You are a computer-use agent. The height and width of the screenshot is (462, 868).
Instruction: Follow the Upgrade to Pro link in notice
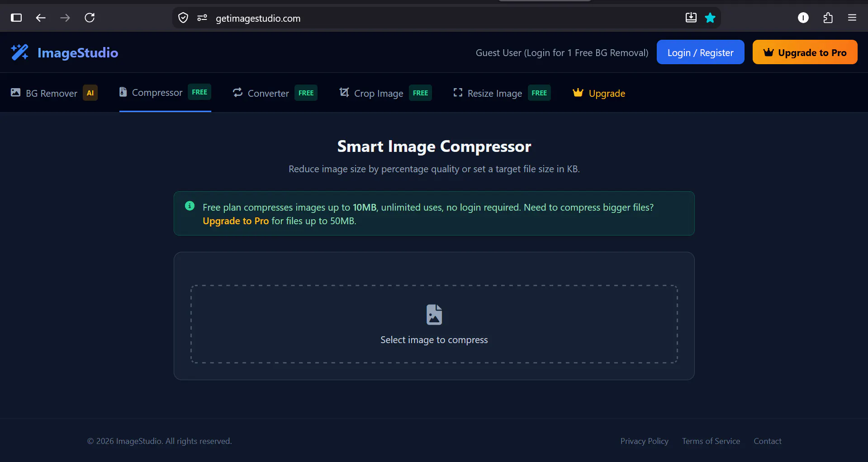pyautogui.click(x=236, y=221)
